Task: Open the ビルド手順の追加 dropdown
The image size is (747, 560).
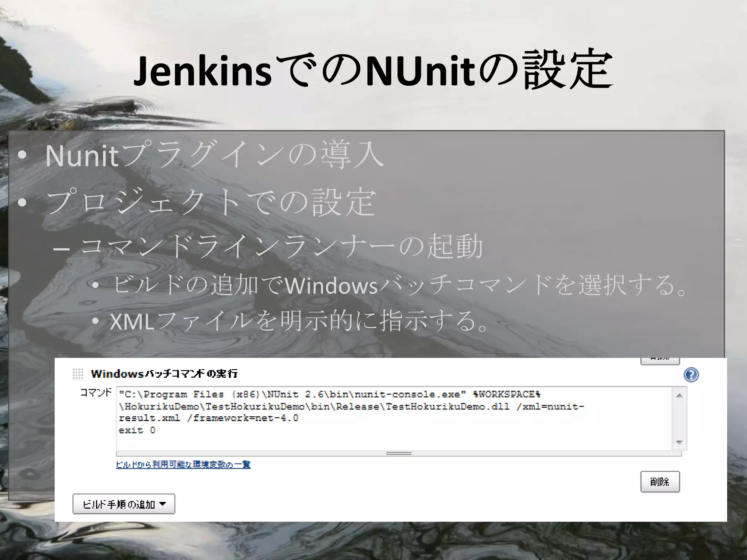Action: point(124,504)
